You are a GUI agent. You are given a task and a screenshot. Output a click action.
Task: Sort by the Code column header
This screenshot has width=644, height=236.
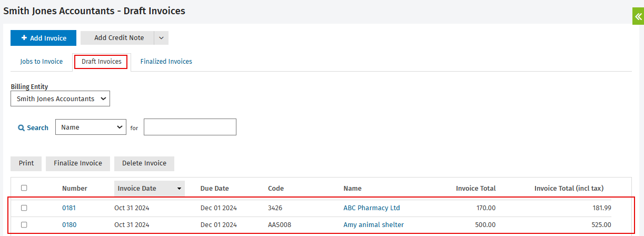click(276, 189)
